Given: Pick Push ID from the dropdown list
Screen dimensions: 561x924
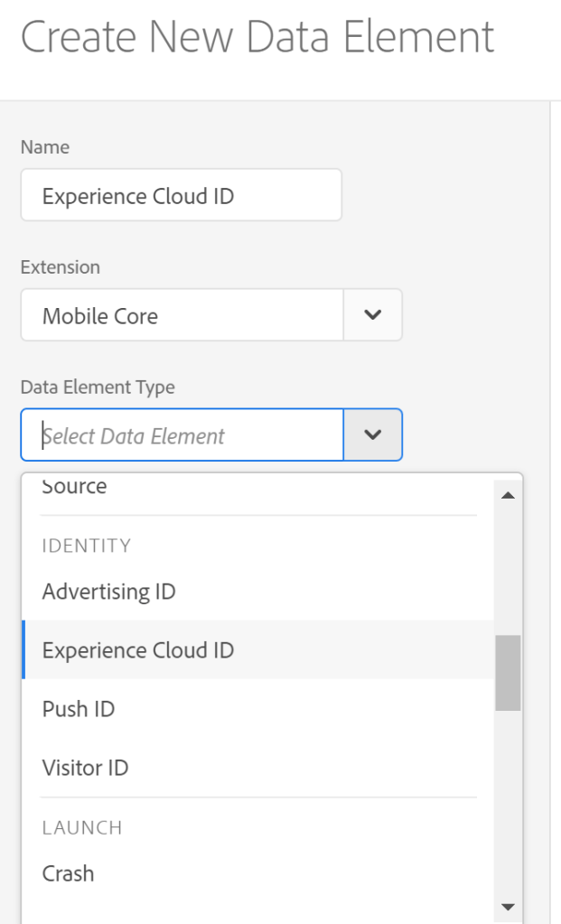Looking at the screenshot, I should pyautogui.click(x=79, y=709).
